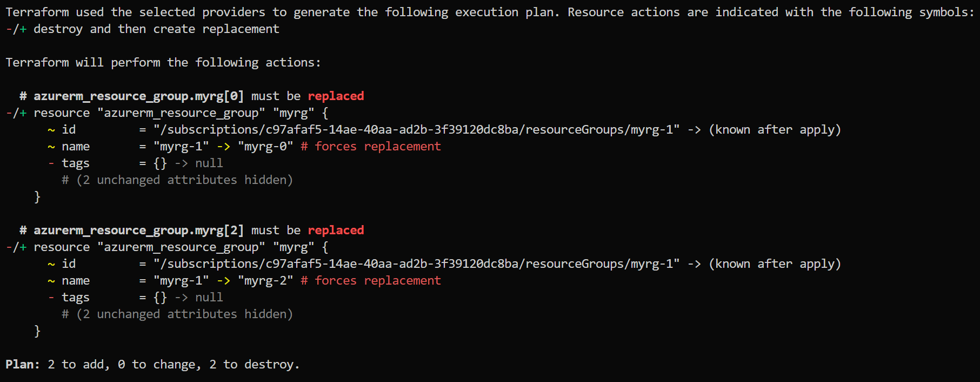Click the tags attribute in myrg[2] block
The image size is (980, 382).
coord(76,297)
